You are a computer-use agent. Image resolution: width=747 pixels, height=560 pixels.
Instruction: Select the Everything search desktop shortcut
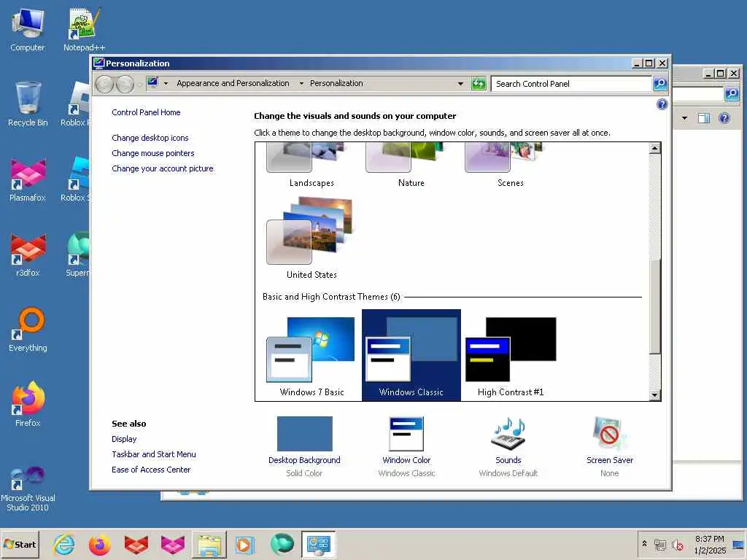tap(28, 330)
